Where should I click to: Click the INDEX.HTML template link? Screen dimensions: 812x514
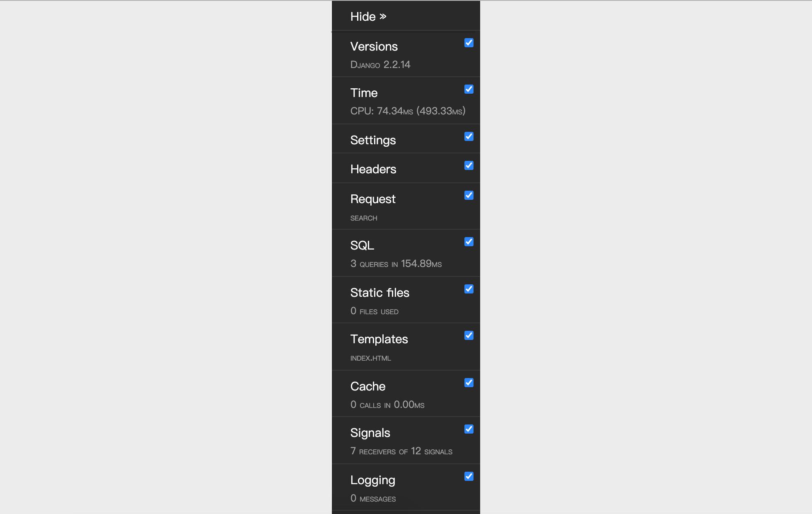click(x=370, y=357)
